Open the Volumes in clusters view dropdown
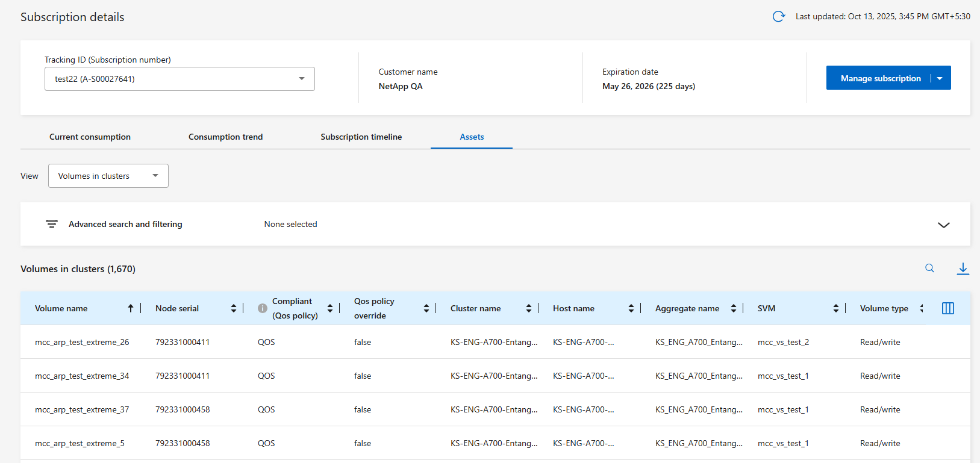This screenshot has width=980, height=463. pos(108,176)
